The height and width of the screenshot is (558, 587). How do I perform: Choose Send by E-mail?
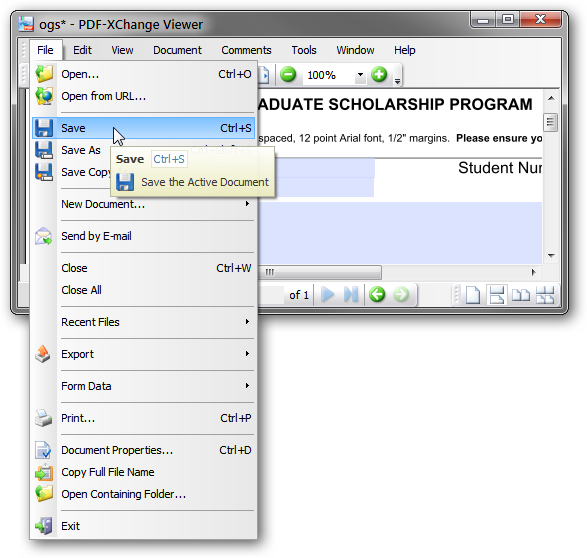(x=143, y=236)
